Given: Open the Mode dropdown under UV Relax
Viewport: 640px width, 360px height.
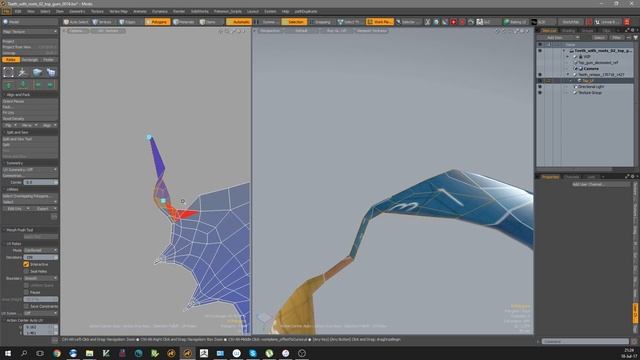Looking at the screenshot, I should (40, 250).
